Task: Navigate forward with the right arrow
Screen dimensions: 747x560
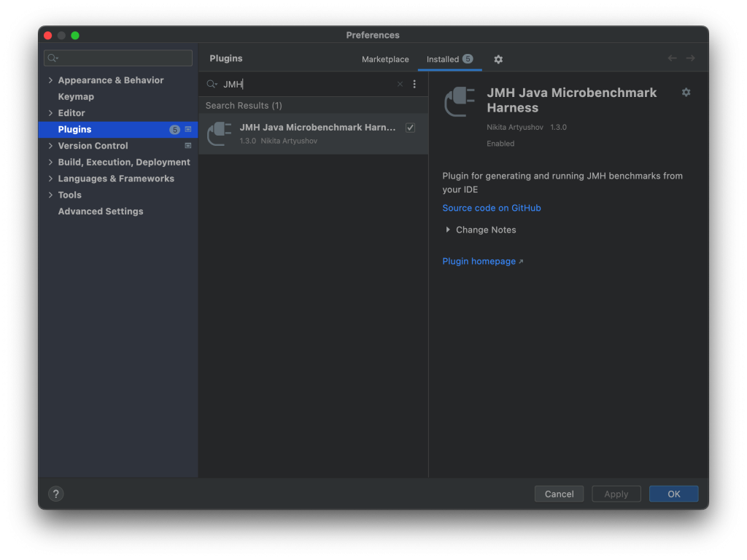Action: [x=690, y=58]
